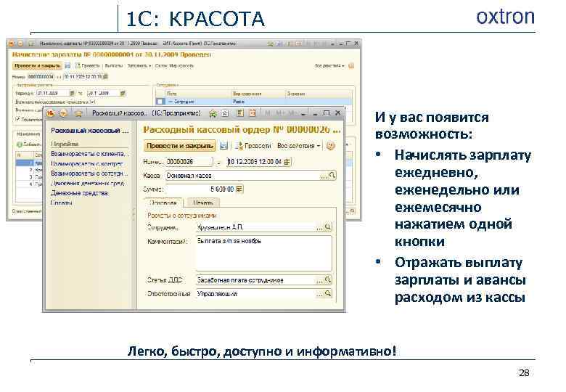The height and width of the screenshot is (392, 566).
Task: Click the 'Комментарий' text area
Action: click(x=264, y=253)
